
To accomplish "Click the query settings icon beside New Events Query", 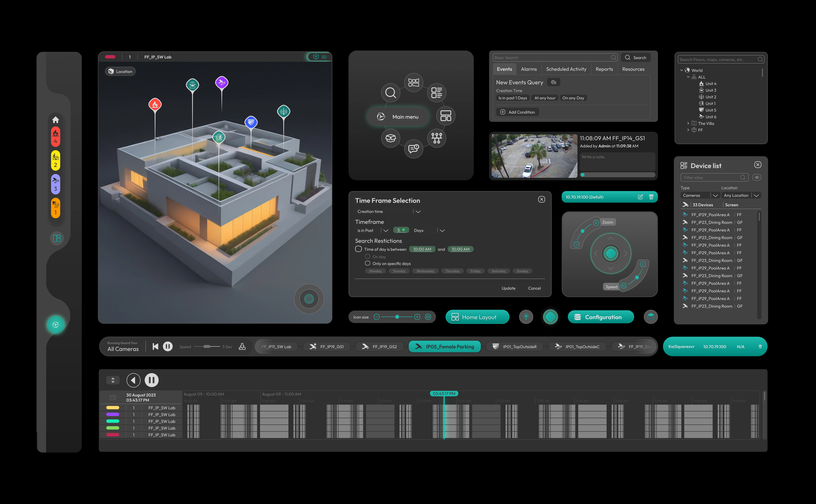I will coord(554,82).
